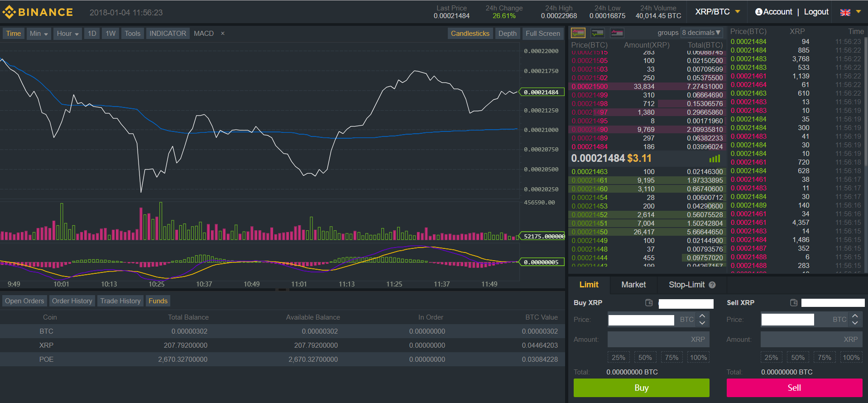
Task: Show combined buy and sell order book
Action: pos(578,33)
